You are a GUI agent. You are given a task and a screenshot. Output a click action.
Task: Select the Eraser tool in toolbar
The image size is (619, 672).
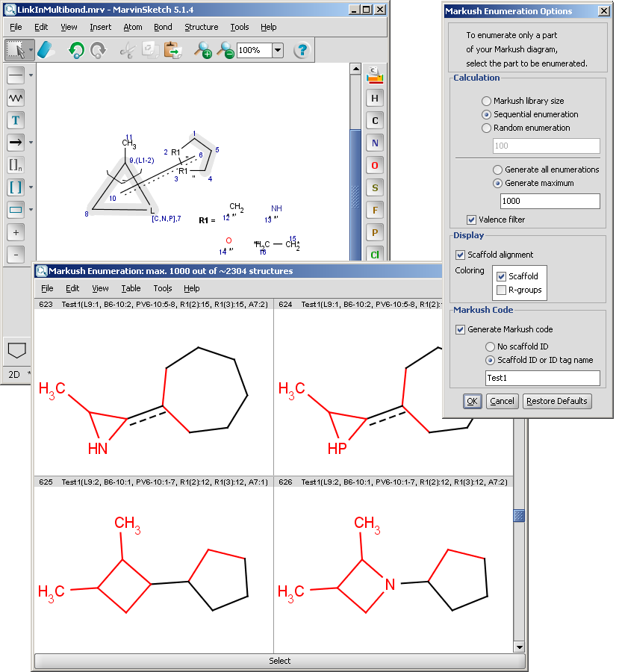click(x=46, y=50)
